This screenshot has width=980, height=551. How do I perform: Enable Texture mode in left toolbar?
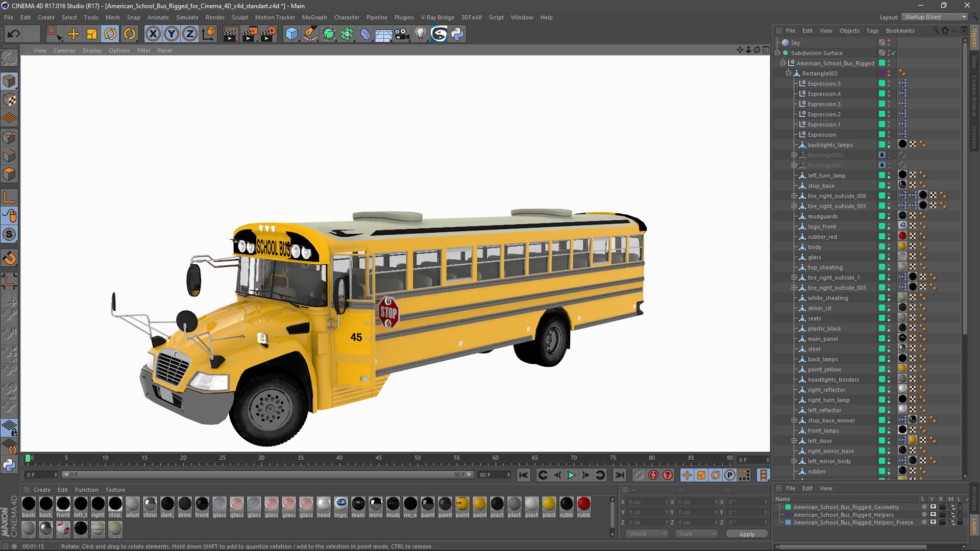click(x=9, y=100)
